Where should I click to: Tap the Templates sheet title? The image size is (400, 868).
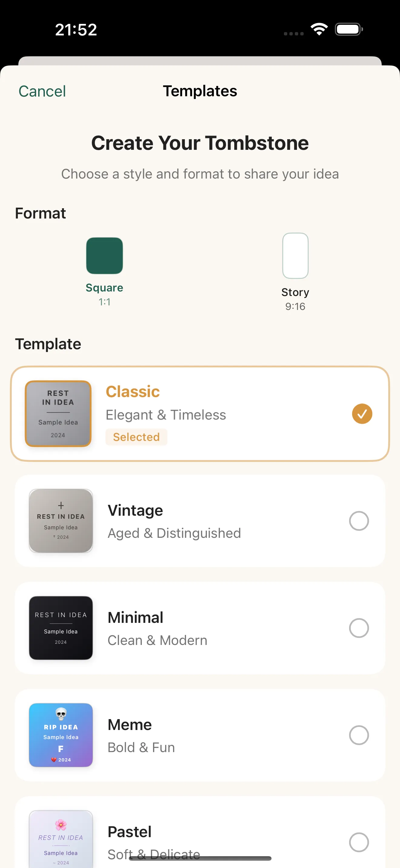click(200, 91)
